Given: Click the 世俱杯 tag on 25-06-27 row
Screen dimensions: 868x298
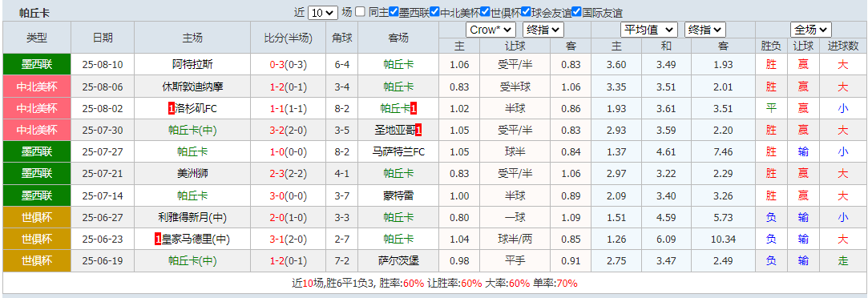Looking at the screenshot, I should [x=37, y=217].
